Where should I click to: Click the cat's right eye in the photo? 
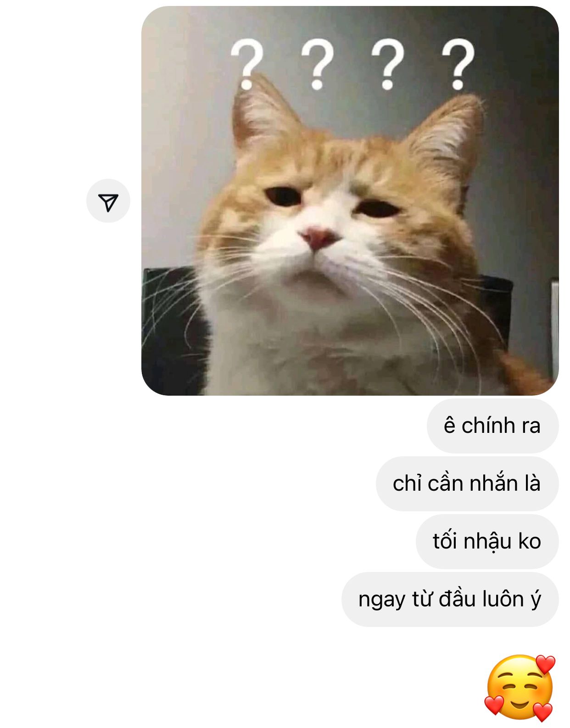tap(378, 208)
